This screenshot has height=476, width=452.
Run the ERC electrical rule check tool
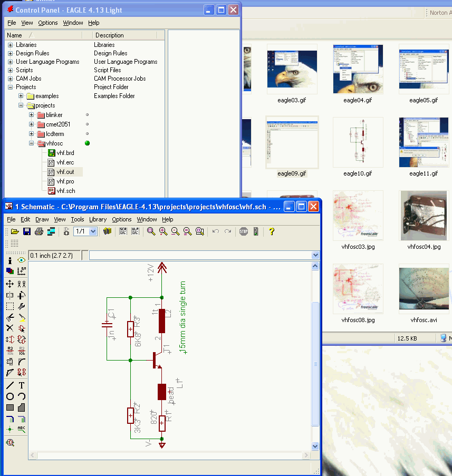coord(10,443)
